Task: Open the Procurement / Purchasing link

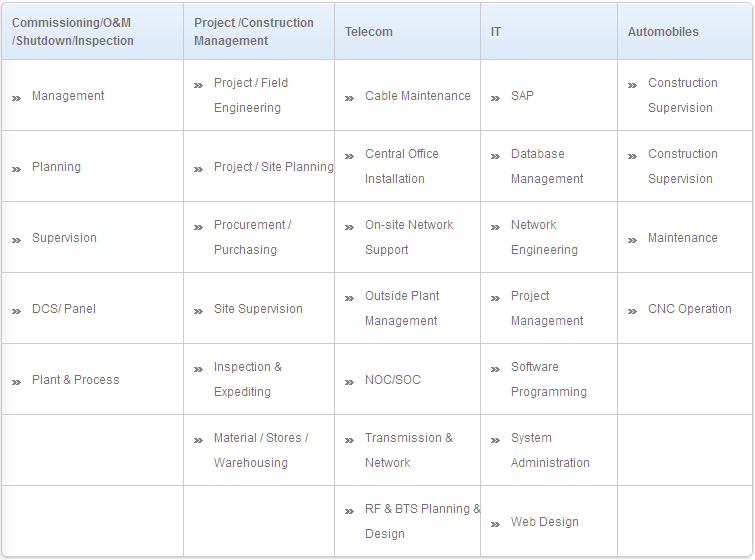Action: pos(252,237)
